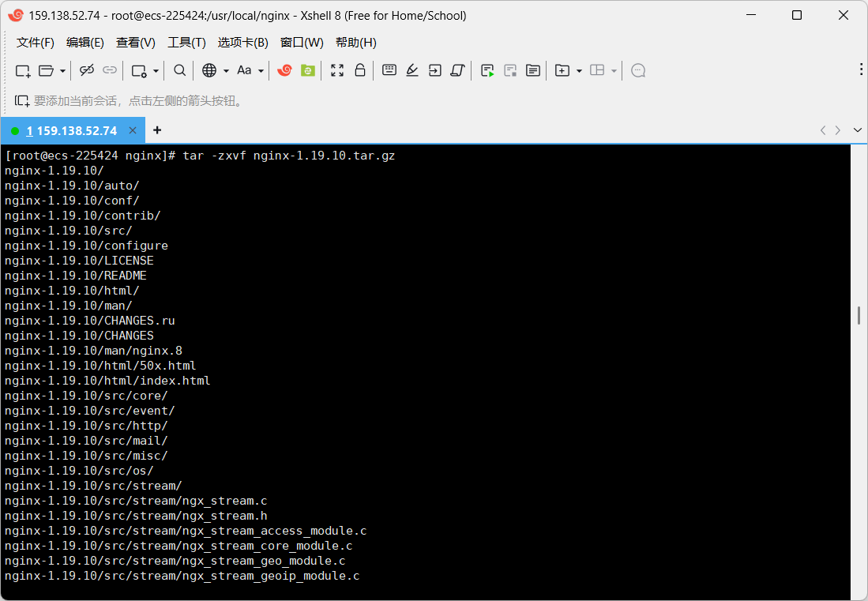The image size is (868, 601).
Task: Click the log document icon
Action: click(x=533, y=70)
